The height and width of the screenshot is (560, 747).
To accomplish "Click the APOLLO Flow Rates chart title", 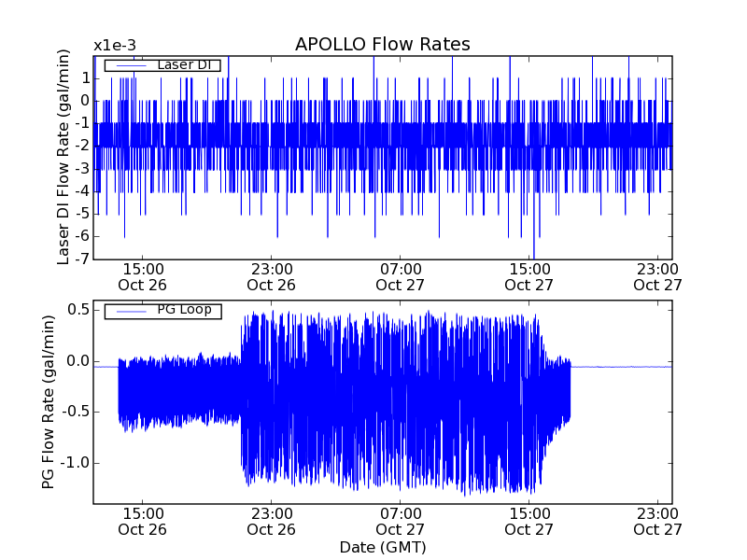I will coord(382,45).
